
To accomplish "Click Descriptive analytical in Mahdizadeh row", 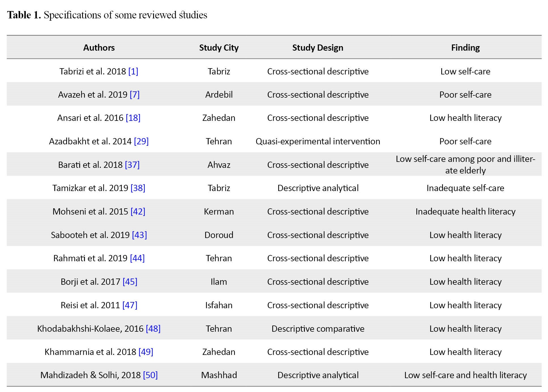I will [x=318, y=375].
